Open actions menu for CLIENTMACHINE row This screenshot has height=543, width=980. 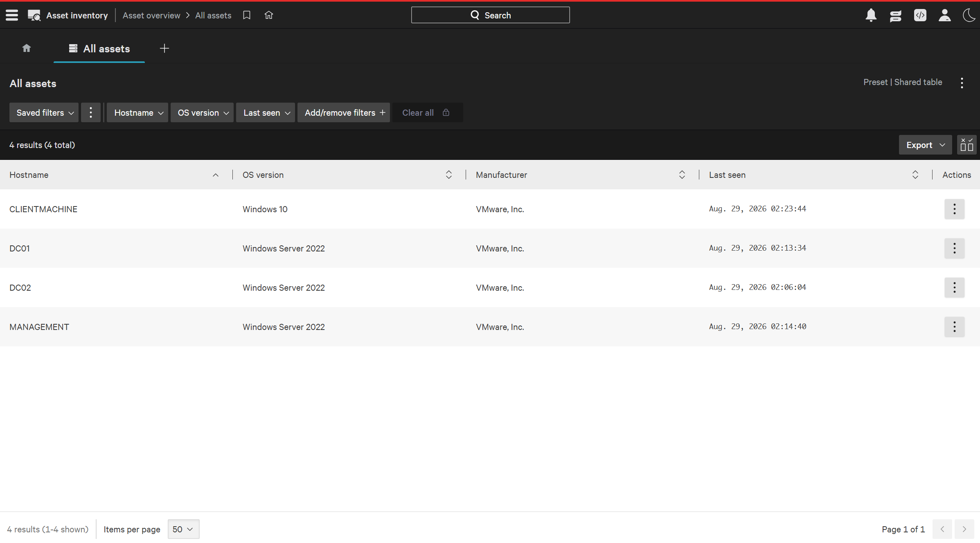tap(955, 209)
